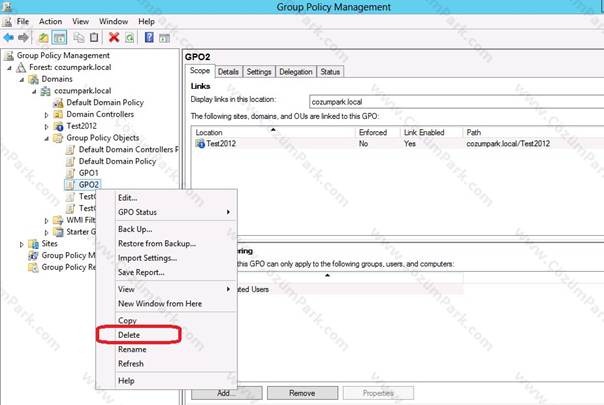Viewport: 604px width, 405px height.
Task: Click the red X Delete toolbar icon
Action: [x=114, y=37]
